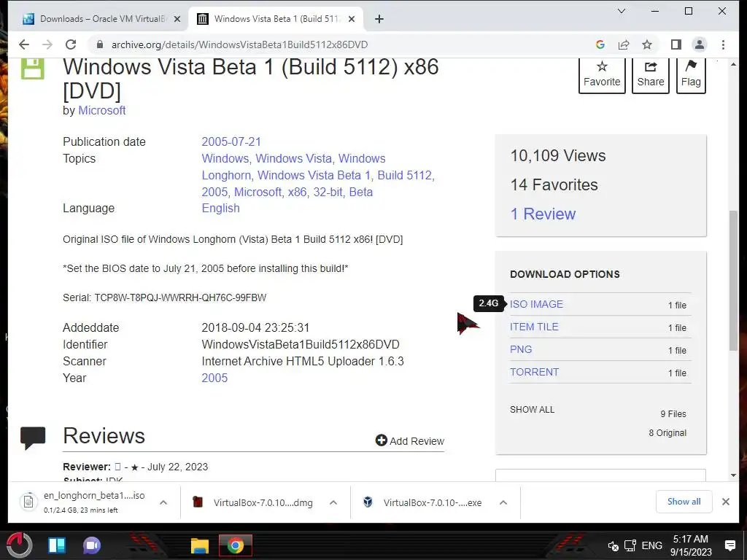This screenshot has width=747, height=560.
Task: Open the widgets panel icon on taskbar
Action: (57, 545)
